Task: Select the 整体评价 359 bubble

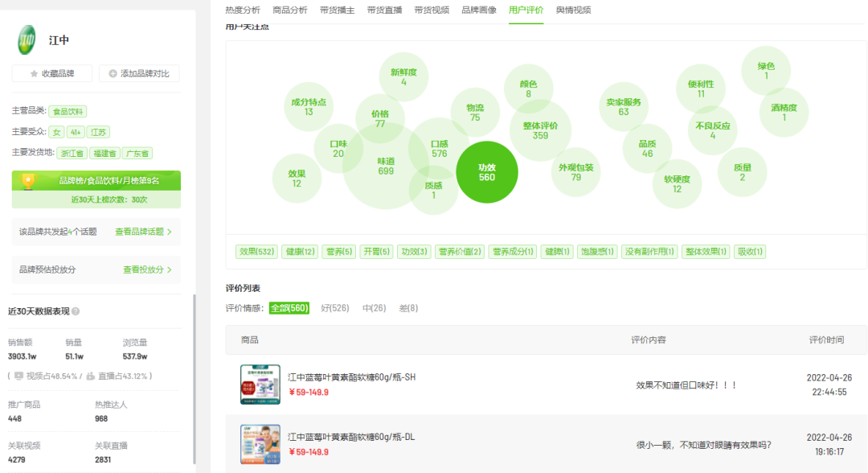Action: [540, 130]
